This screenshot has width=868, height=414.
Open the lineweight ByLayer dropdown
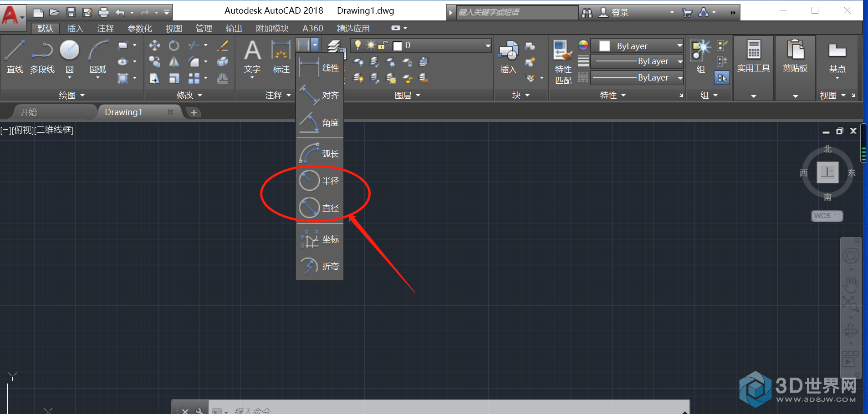[637, 61]
